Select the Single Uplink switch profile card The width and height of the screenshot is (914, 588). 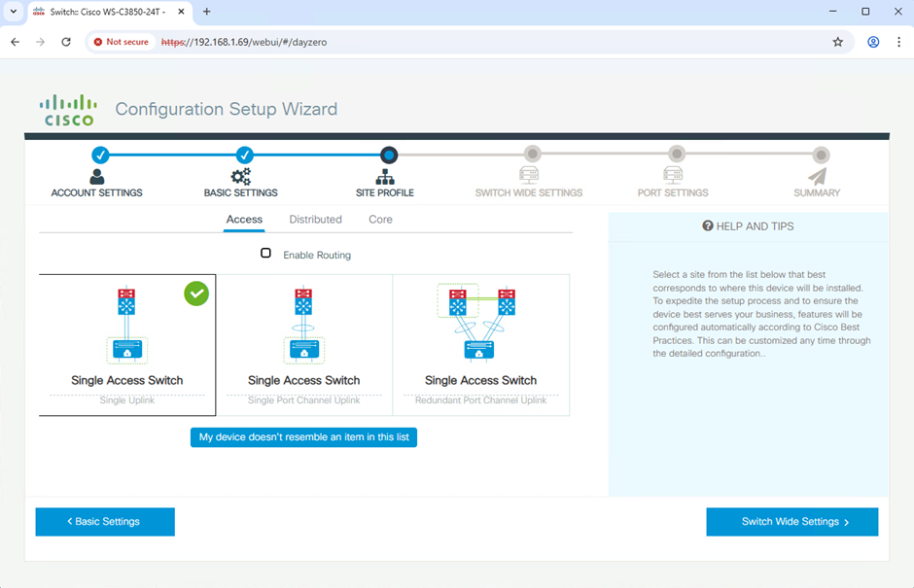pyautogui.click(x=127, y=345)
